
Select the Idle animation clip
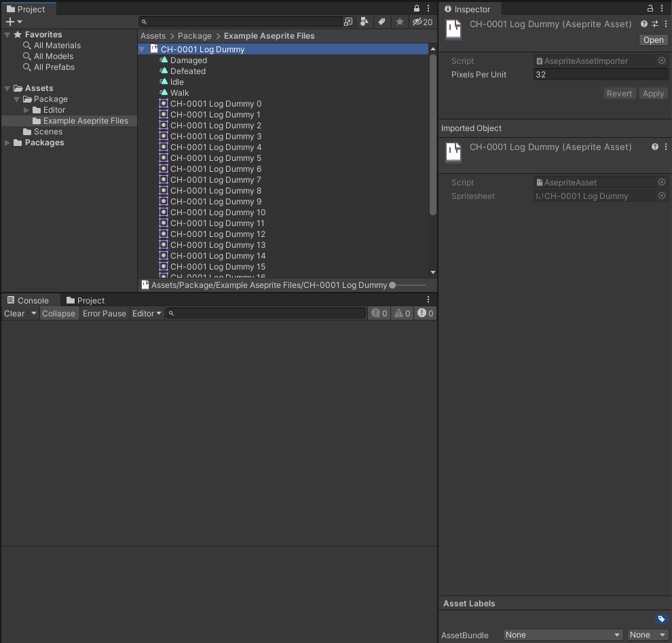pos(175,81)
